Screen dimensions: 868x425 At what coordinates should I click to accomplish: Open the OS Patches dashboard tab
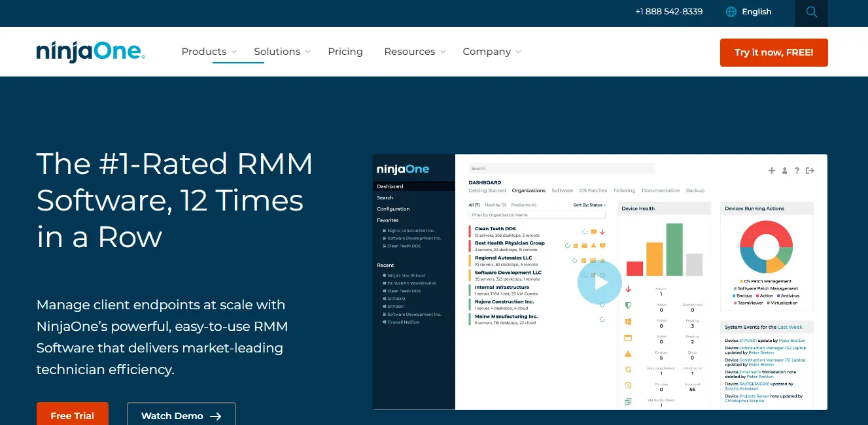[x=593, y=190]
